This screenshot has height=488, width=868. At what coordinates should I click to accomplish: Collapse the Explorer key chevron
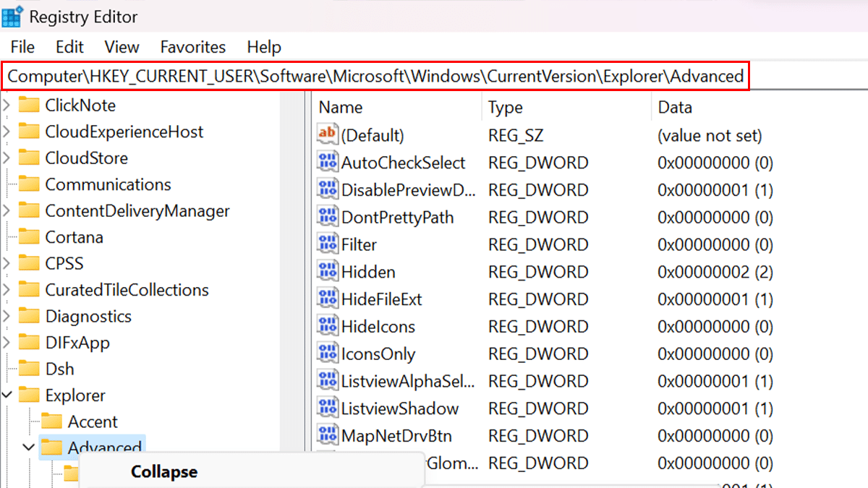coord(7,395)
